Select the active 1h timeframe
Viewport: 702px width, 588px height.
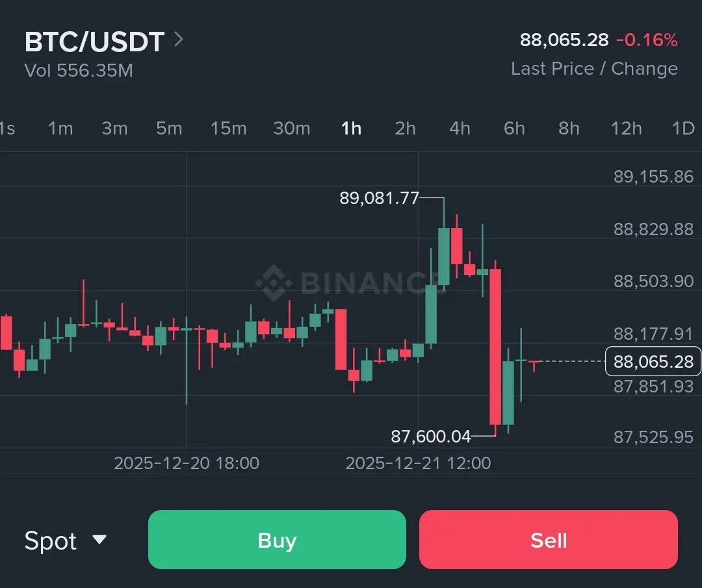[x=351, y=128]
